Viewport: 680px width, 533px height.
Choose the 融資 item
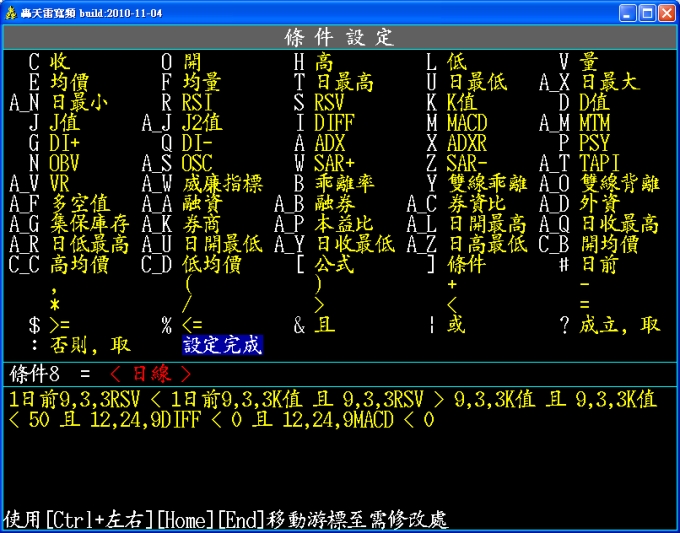point(202,204)
